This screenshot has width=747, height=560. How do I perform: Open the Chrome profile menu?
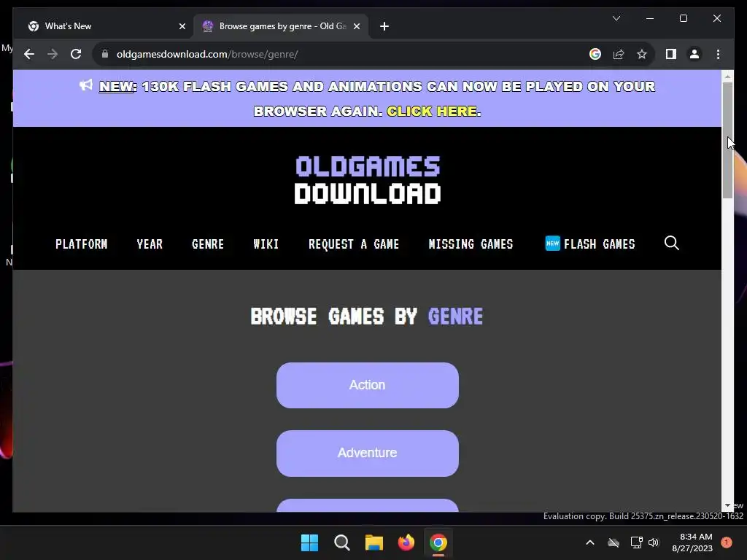[x=694, y=54]
